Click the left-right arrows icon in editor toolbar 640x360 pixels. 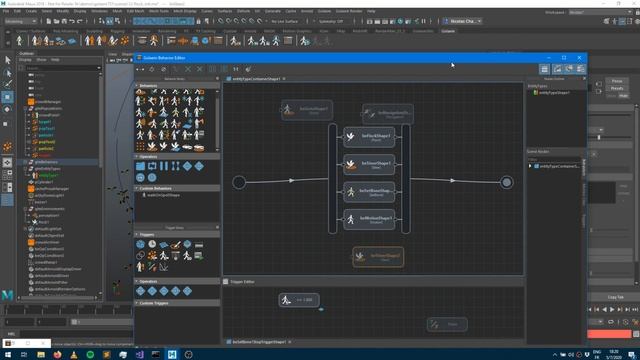tap(140, 69)
